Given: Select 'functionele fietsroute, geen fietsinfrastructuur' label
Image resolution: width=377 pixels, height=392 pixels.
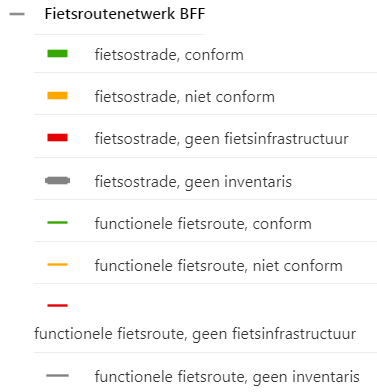Looking at the screenshot, I should (195, 334).
